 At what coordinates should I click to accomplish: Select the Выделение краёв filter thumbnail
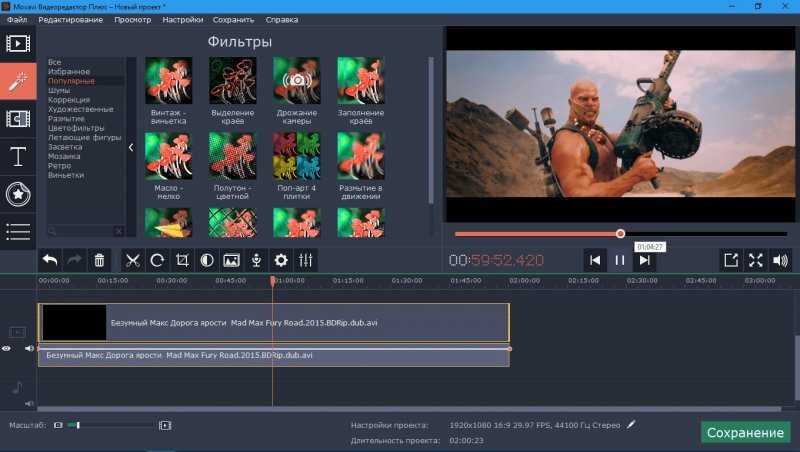point(233,81)
